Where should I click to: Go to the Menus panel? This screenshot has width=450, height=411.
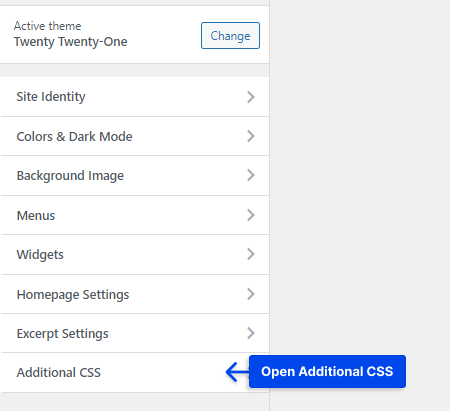point(134,215)
